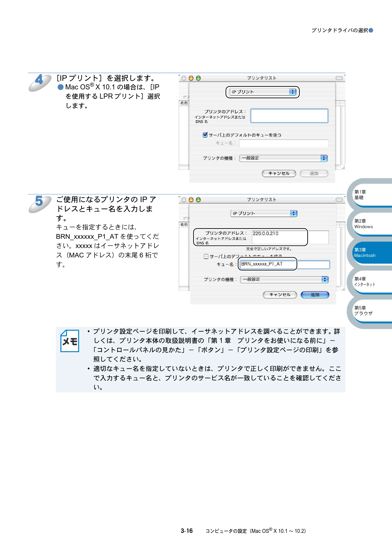This screenshot has height=555, width=392.
Task: Click the gray close button of upper プリンタリスト window
Action: click(x=184, y=78)
